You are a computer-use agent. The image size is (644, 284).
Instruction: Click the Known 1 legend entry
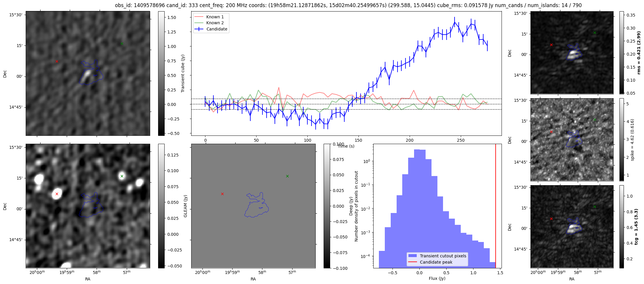[215, 17]
